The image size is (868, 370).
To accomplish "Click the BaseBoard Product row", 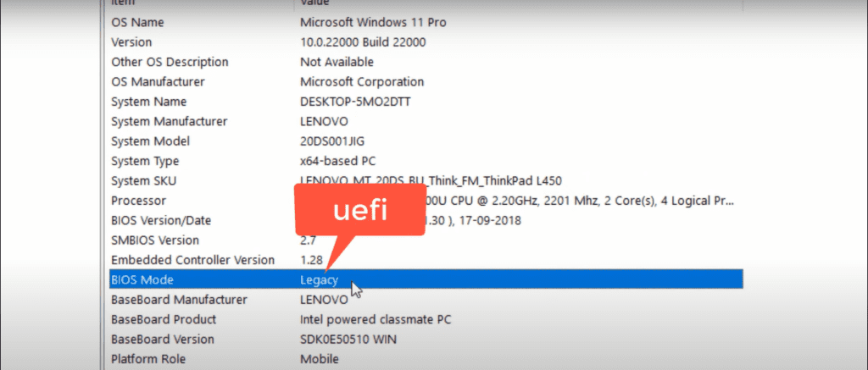I will click(x=164, y=319).
